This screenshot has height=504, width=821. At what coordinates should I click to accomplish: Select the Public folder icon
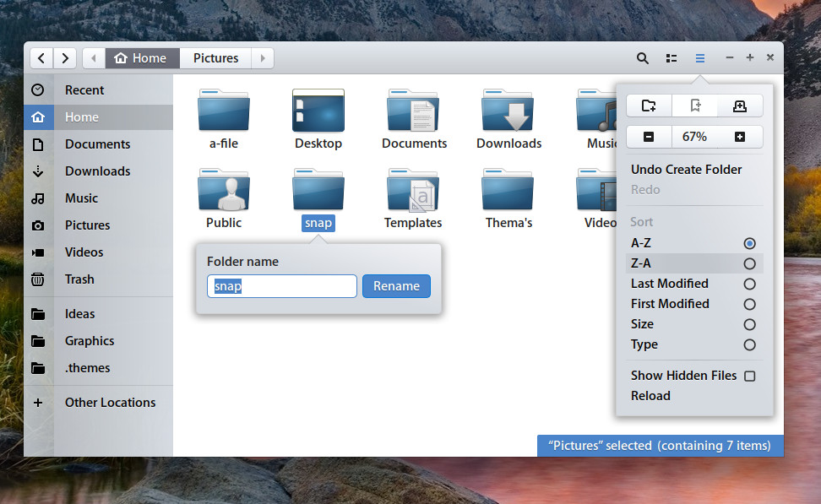tap(224, 189)
